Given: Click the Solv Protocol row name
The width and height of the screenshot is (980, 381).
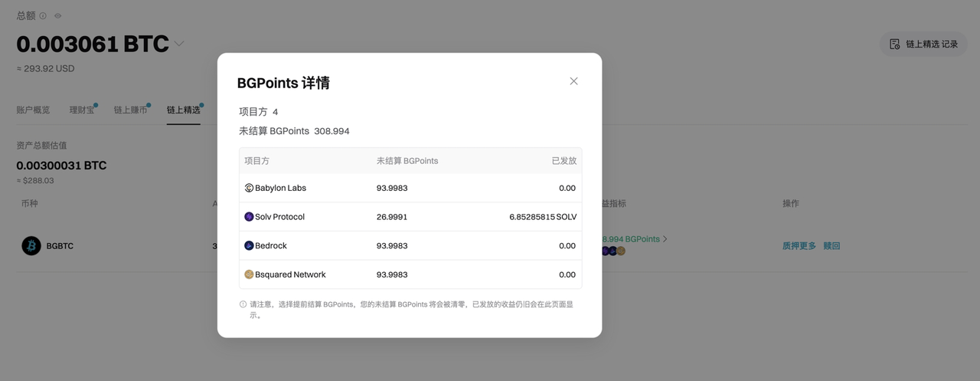Looking at the screenshot, I should click(279, 217).
